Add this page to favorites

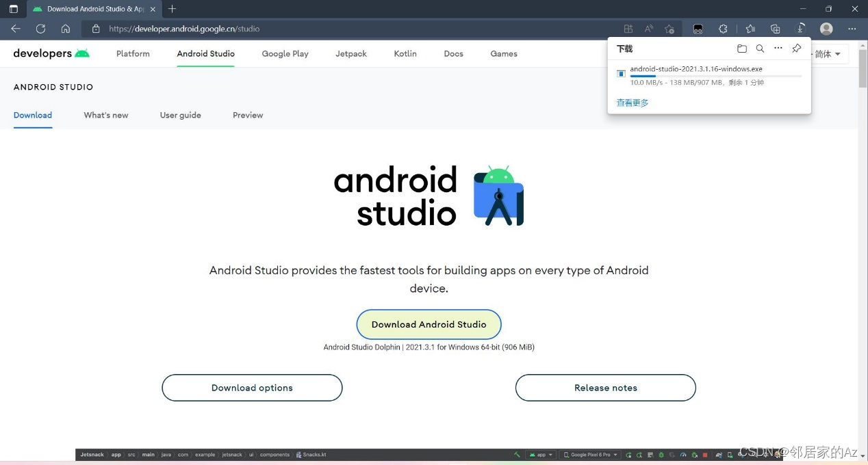click(669, 29)
